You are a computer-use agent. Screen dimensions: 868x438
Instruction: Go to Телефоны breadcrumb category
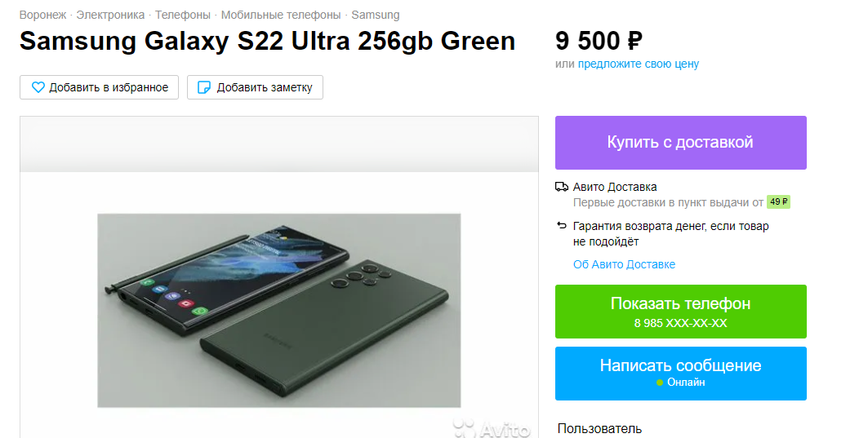(183, 15)
